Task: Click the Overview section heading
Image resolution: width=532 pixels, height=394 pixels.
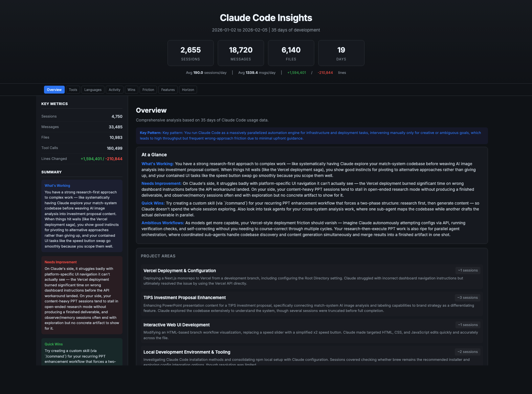Action: tap(151, 110)
